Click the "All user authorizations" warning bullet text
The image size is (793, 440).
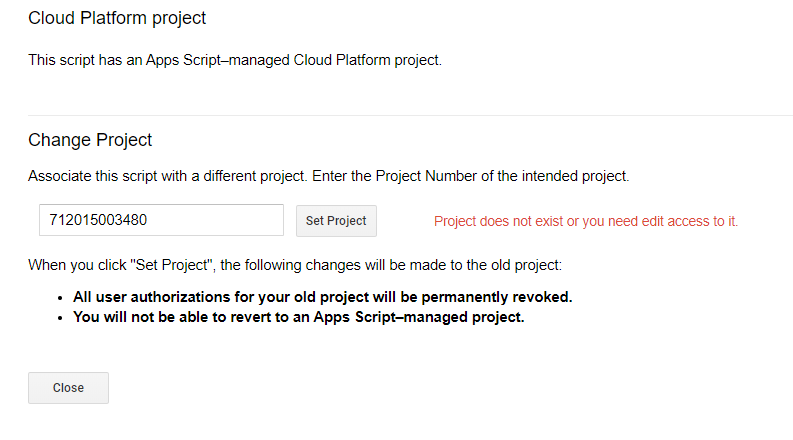click(x=322, y=298)
